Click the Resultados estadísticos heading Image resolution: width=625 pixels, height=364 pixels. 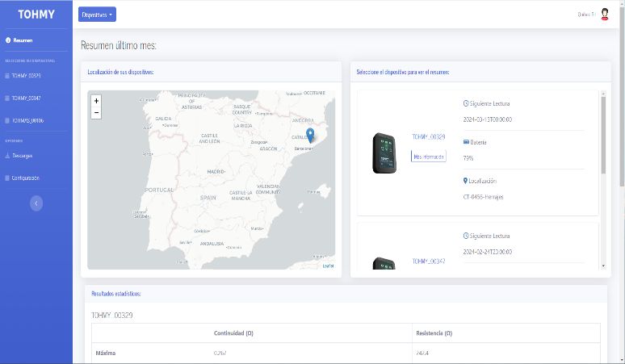click(x=116, y=294)
